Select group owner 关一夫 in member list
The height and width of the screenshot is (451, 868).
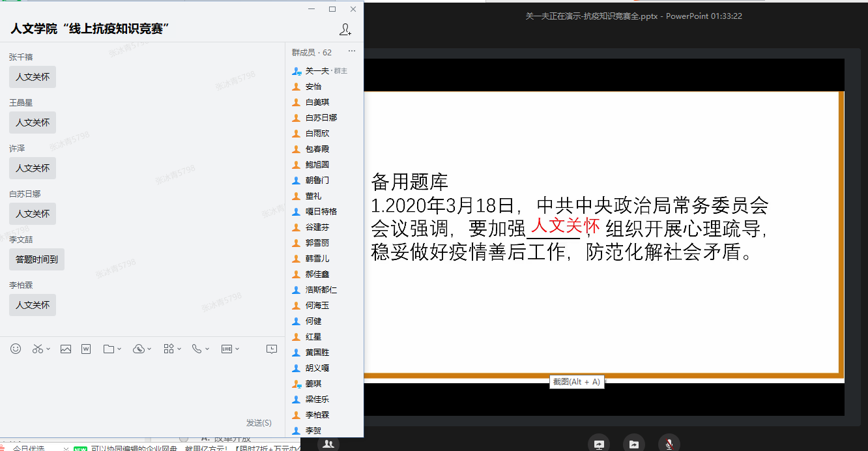317,70
